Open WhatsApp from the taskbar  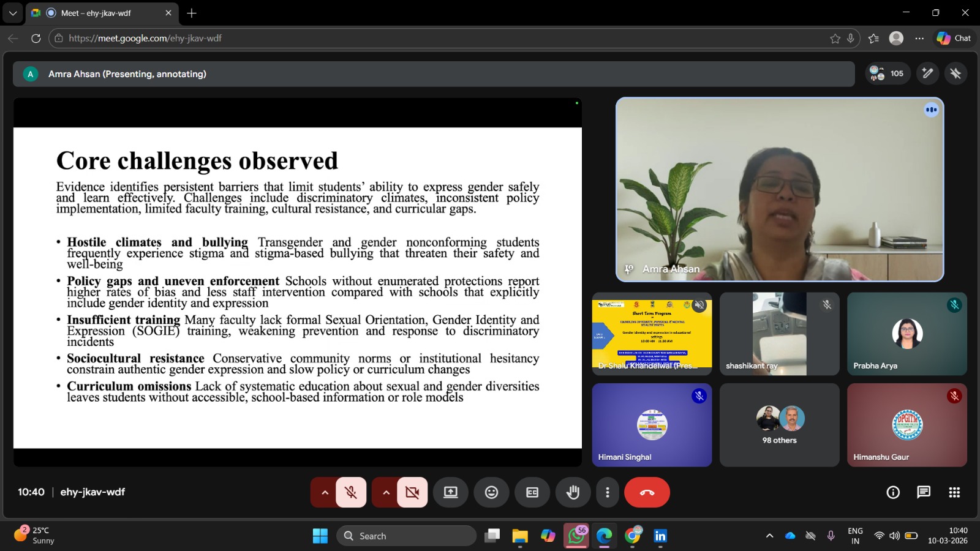[x=576, y=536]
